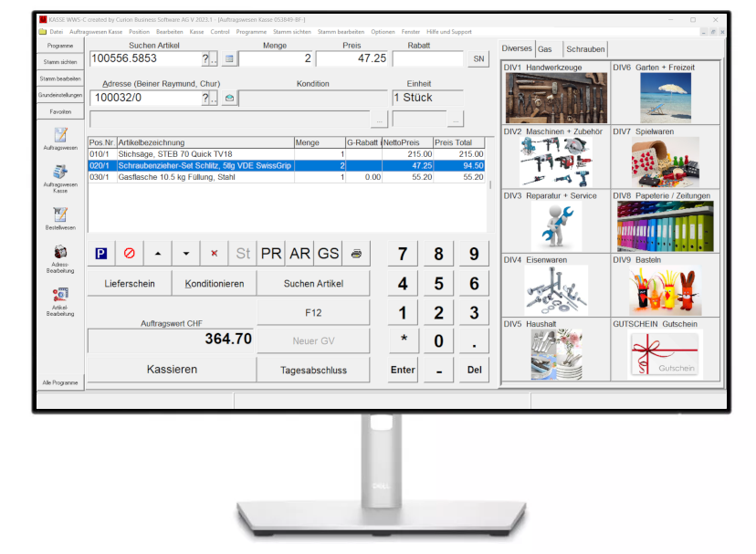The image size is (756, 554).
Task: Click the list icon beside article search
Action: click(x=229, y=59)
